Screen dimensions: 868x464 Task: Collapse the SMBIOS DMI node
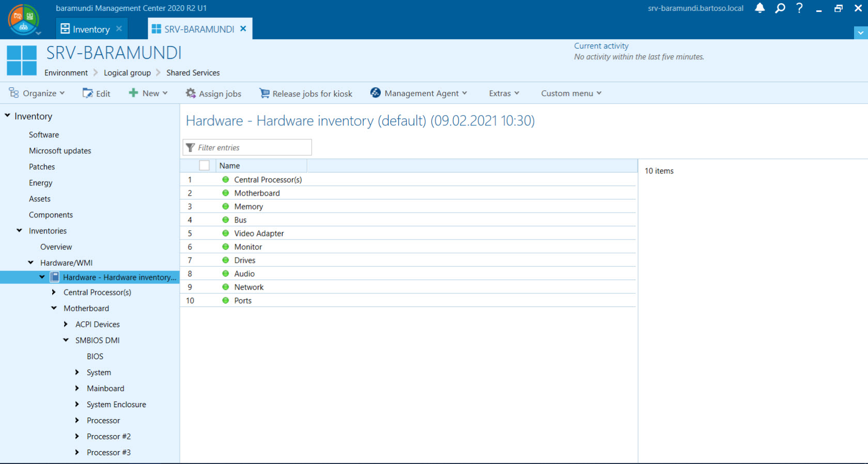click(66, 340)
